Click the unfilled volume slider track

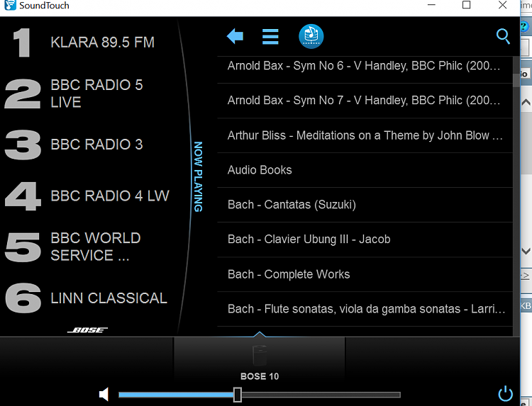pyautogui.click(x=321, y=395)
